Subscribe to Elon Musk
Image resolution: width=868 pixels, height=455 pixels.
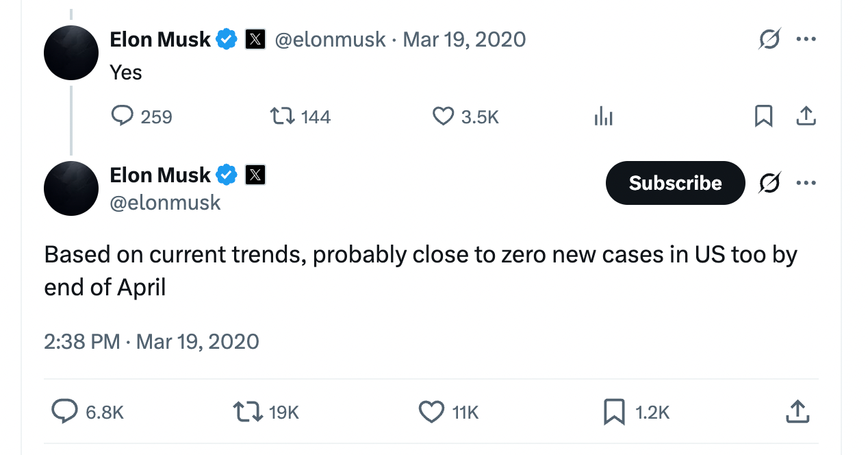click(x=675, y=183)
